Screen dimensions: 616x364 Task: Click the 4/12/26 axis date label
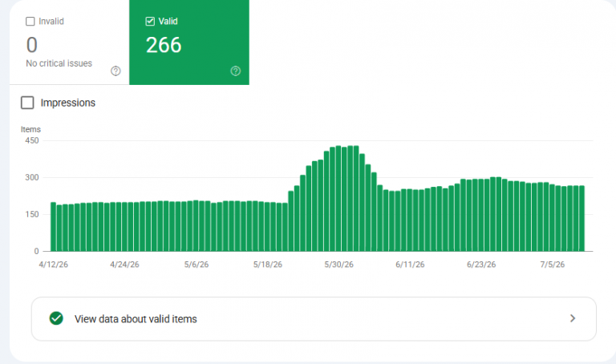(x=54, y=265)
